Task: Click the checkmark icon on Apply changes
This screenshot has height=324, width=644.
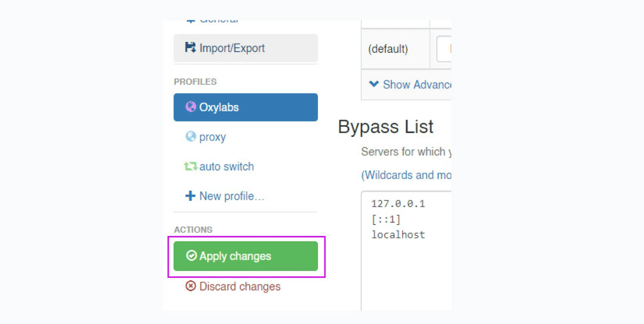Action: pos(192,255)
